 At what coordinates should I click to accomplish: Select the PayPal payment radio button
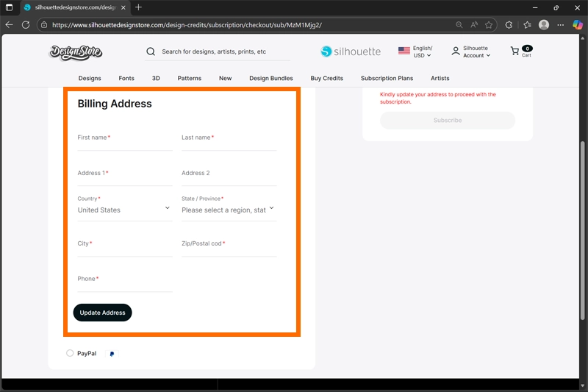(70, 354)
